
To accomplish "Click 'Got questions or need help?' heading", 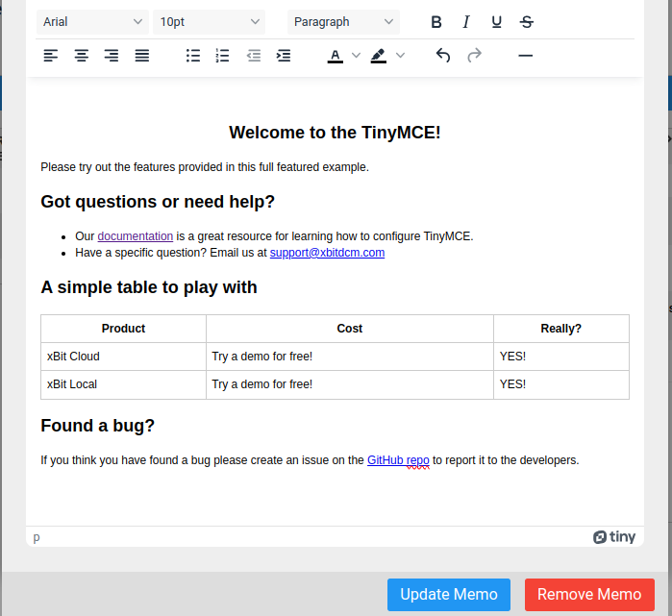I will [x=158, y=202].
